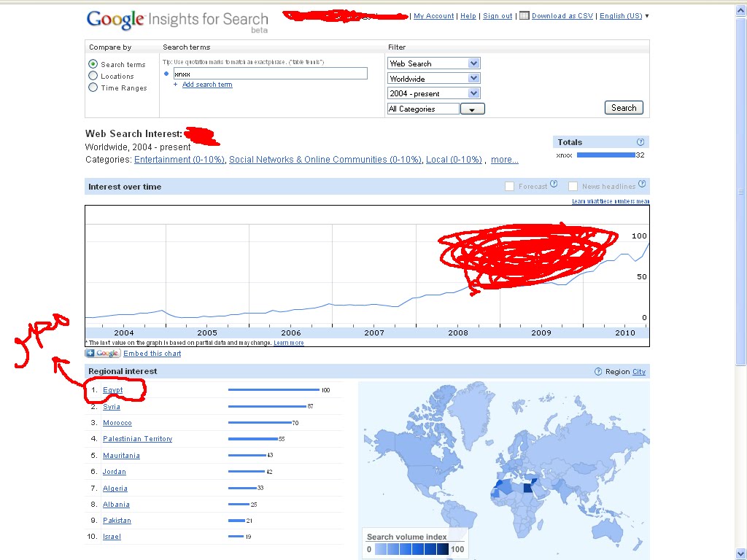Click the blue bullet beside search term field
Screen dimensions: 747x560
click(x=166, y=74)
